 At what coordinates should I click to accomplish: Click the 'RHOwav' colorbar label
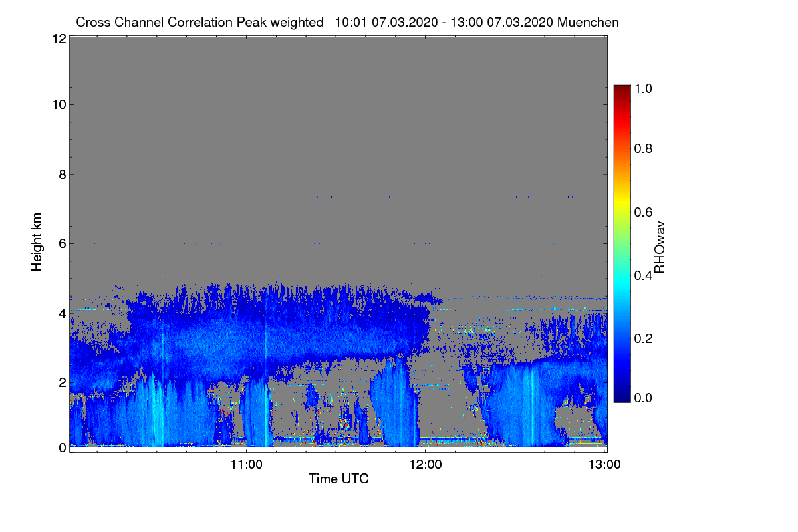[660, 247]
